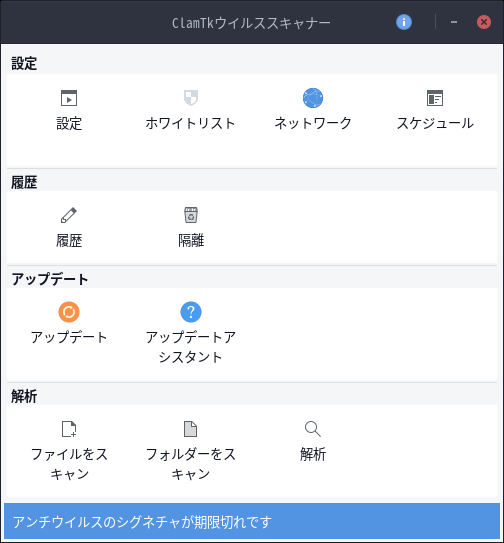This screenshot has width=504, height=543.
Task: Click the アップデートアシスタント text label
Action: point(191,347)
